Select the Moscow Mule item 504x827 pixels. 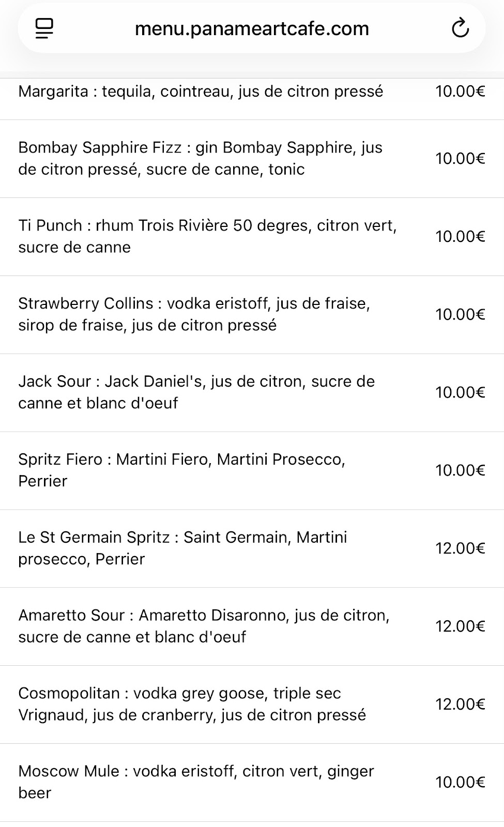[x=252, y=783]
